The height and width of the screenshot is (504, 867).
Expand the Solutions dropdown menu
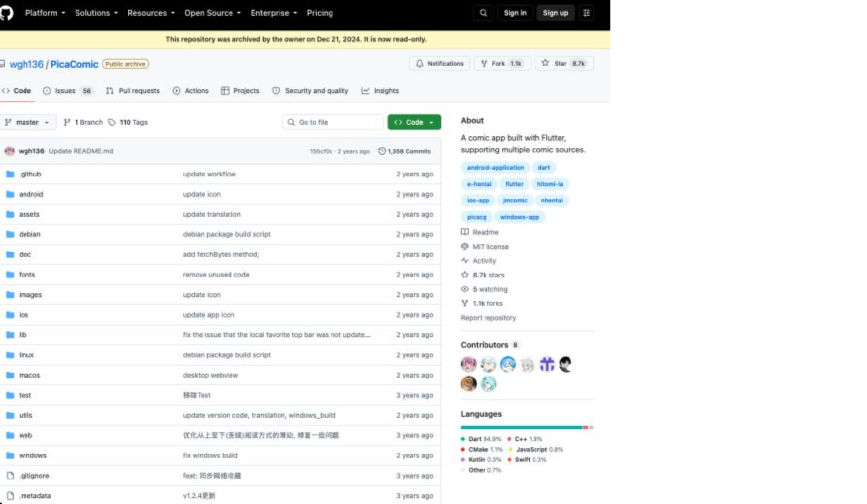(96, 13)
